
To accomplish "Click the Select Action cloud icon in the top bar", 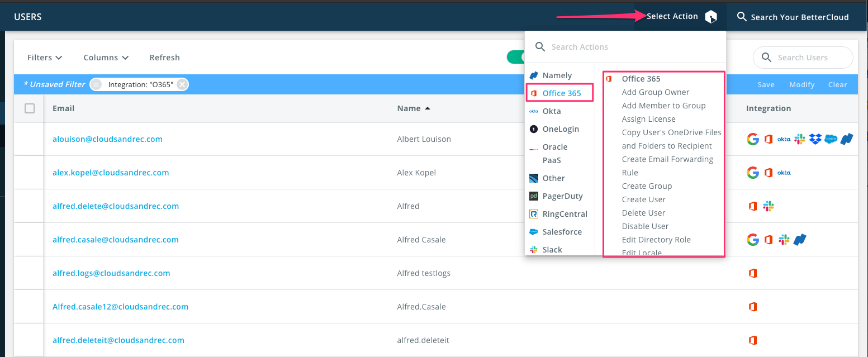I will point(711,16).
